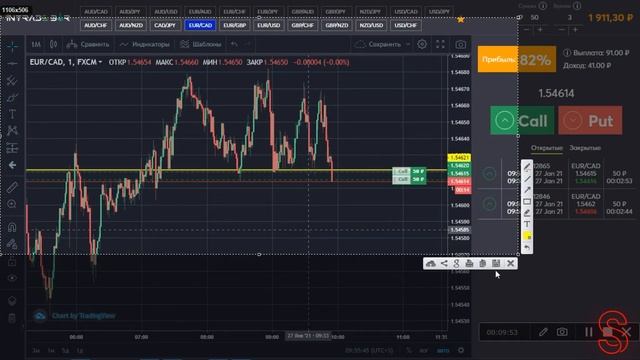640x360 pixels.
Task: Click the recorder pencil annotate icon
Action: point(543,332)
